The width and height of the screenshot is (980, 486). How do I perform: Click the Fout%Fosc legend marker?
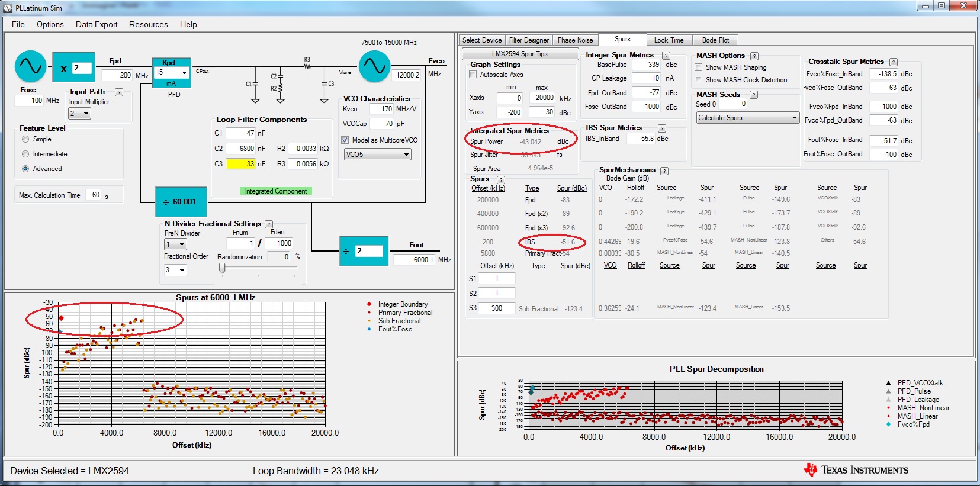369,329
